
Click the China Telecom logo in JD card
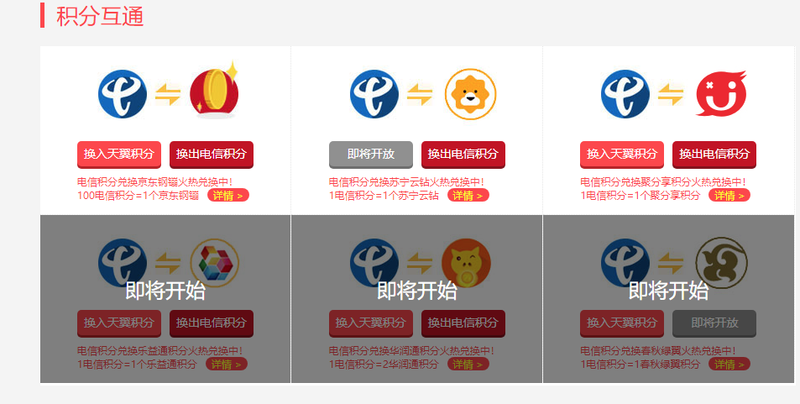[122, 94]
